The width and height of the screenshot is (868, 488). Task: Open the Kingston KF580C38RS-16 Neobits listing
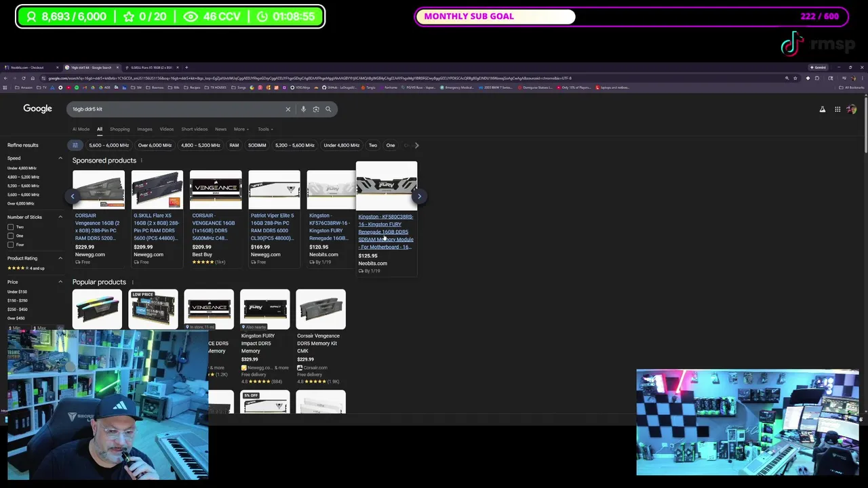click(387, 218)
